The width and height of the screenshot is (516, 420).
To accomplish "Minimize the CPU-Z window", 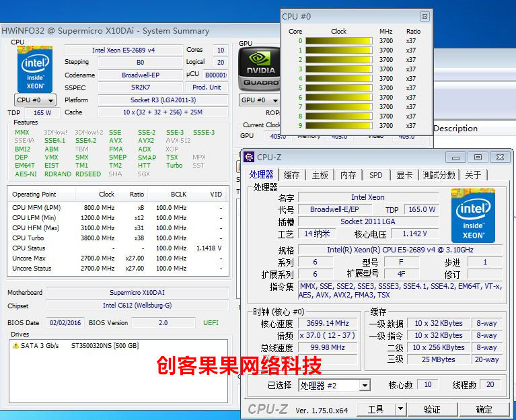I will (x=455, y=157).
